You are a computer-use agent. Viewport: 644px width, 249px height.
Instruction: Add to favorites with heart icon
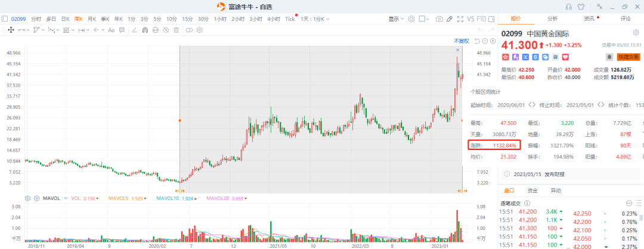coord(565,57)
